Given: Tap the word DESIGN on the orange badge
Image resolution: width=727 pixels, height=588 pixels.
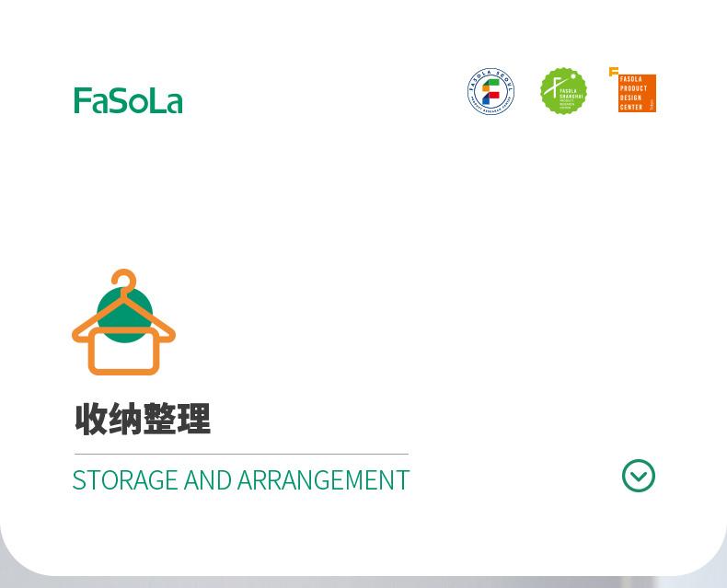Looking at the screenshot, I should (630, 98).
